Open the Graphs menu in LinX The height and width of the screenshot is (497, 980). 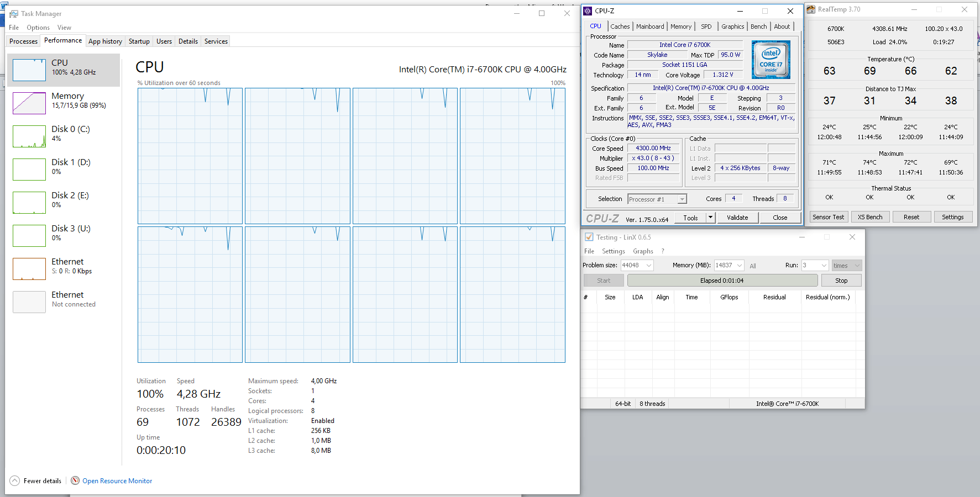pos(643,251)
